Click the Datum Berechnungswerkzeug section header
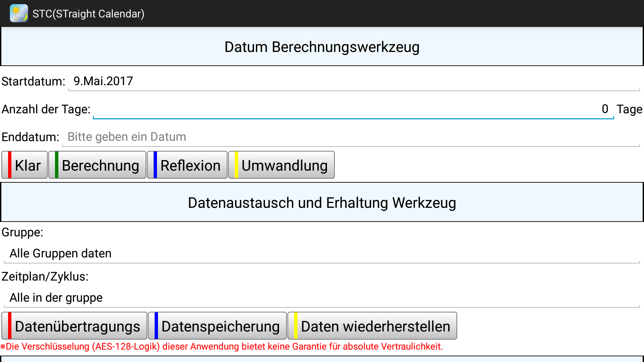644x362 pixels. point(322,47)
